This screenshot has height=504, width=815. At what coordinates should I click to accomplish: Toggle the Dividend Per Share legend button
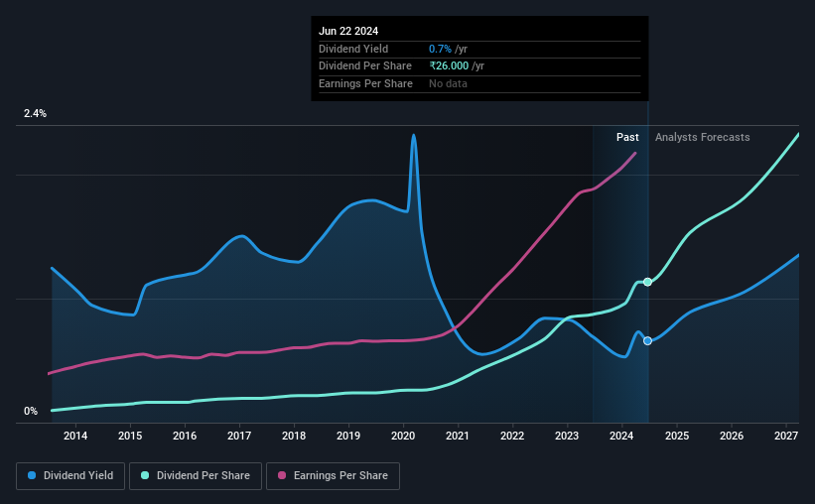pos(196,476)
